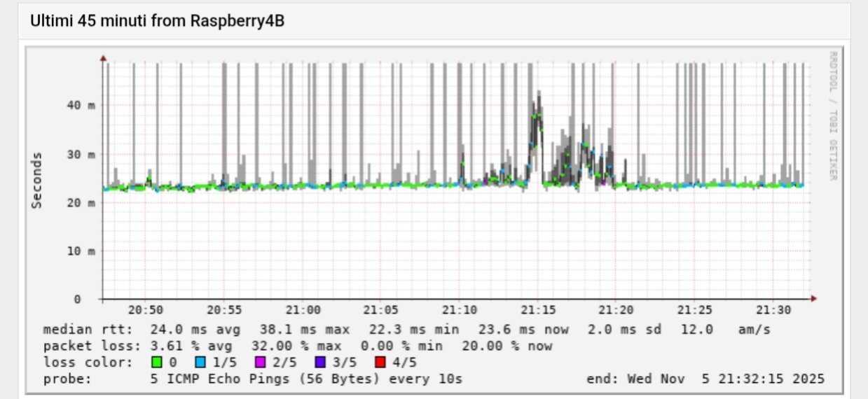Click the '12.0 am/s' value
868x399 pixels.
724,329
